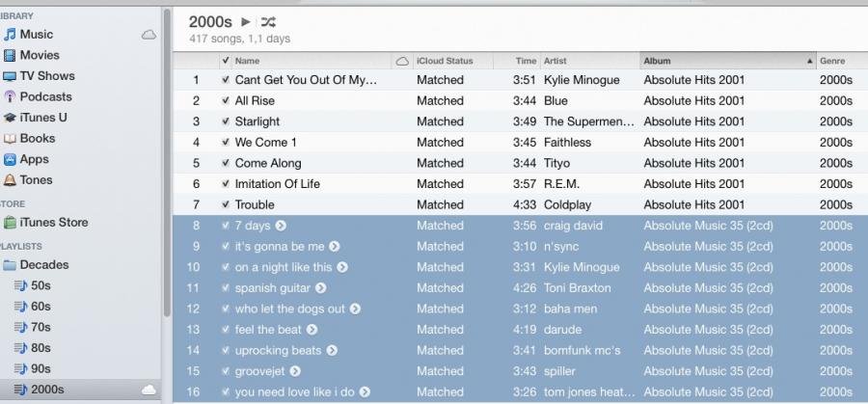
Task: Uncheck 'Starlight' song checkbox
Action: coord(226,121)
